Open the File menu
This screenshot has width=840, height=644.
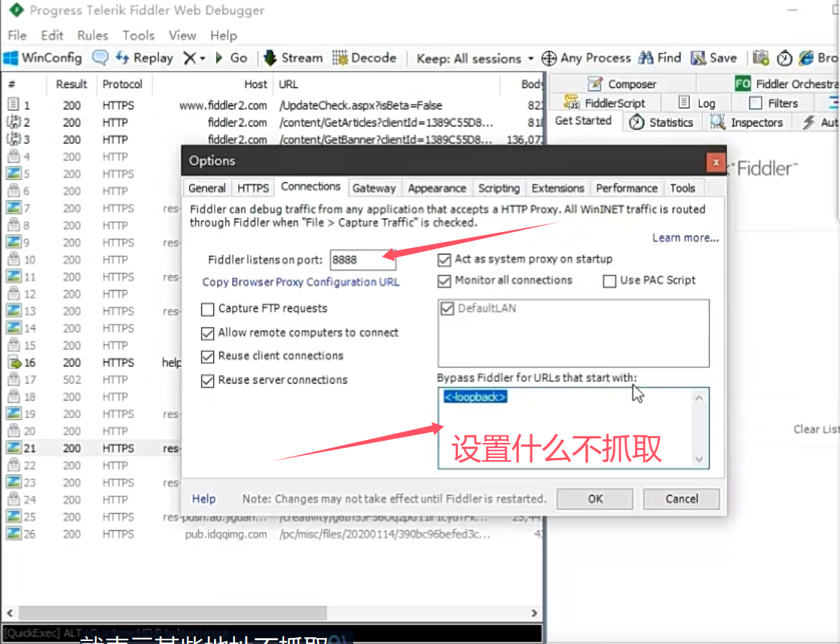click(x=17, y=35)
